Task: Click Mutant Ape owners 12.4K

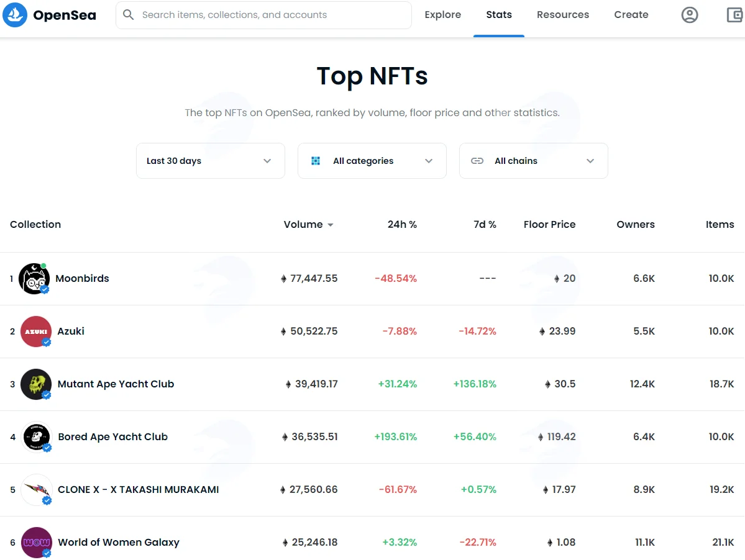Action: coord(642,384)
